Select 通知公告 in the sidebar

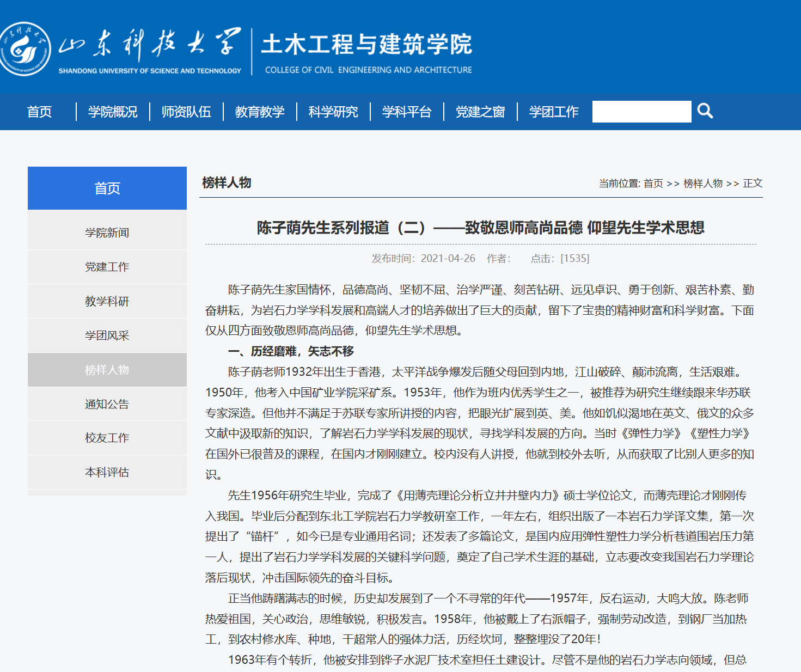[107, 404]
